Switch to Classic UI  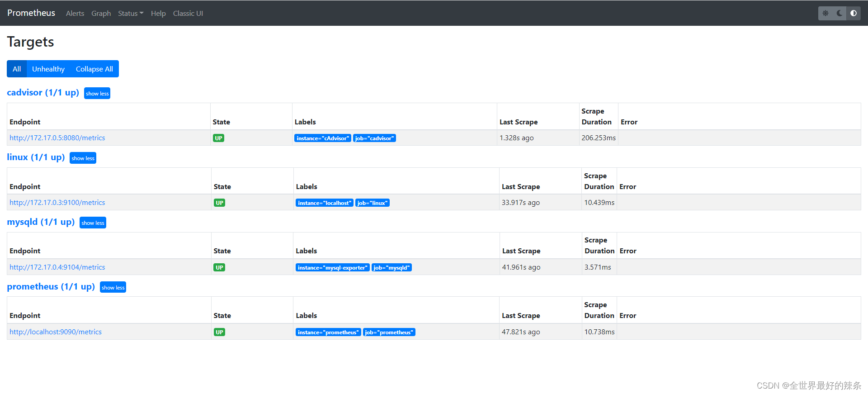(188, 13)
